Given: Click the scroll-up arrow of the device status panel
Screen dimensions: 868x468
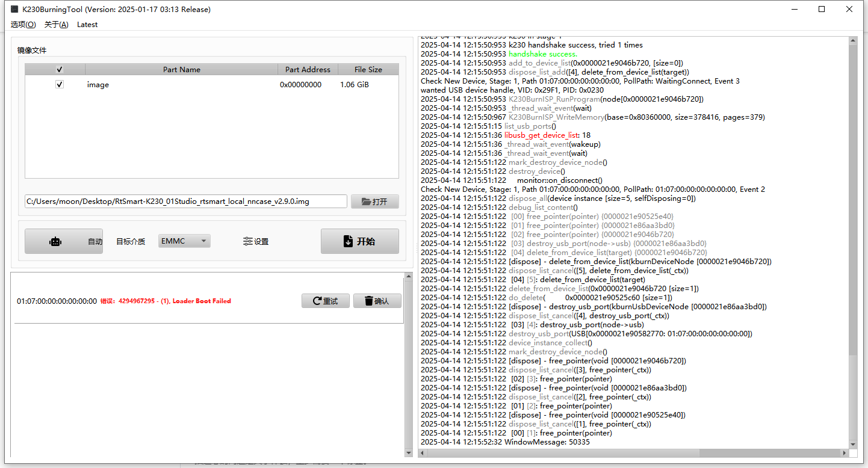Looking at the screenshot, I should [x=409, y=277].
